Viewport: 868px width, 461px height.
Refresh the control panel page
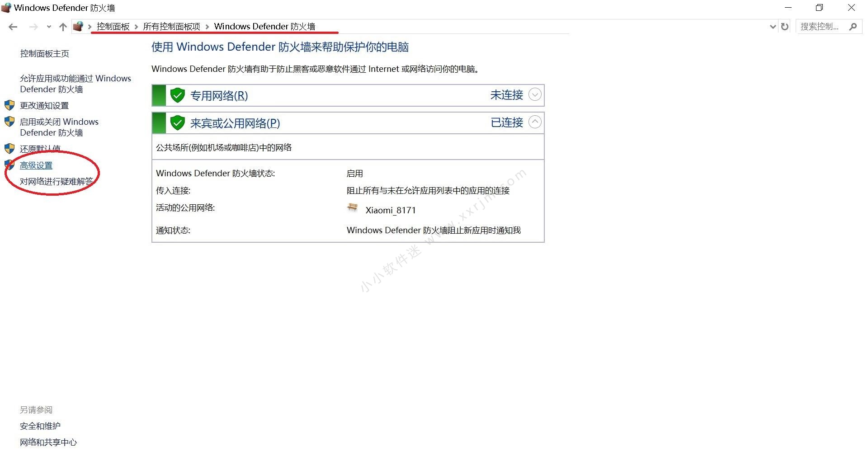[785, 27]
